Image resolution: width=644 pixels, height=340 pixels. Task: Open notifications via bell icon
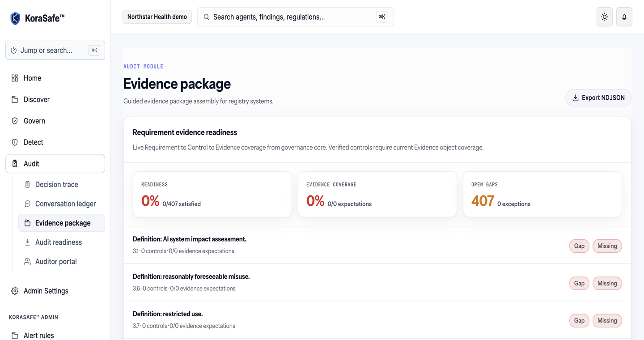[624, 17]
